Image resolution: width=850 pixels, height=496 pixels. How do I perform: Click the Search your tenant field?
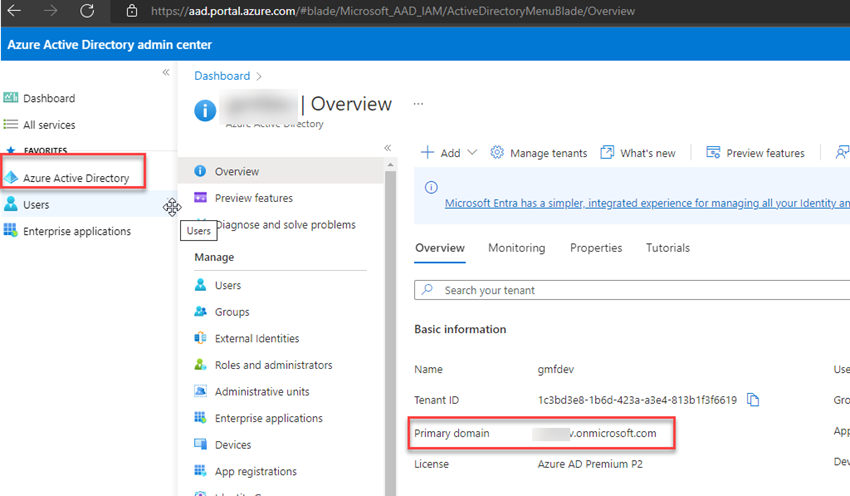point(632,290)
